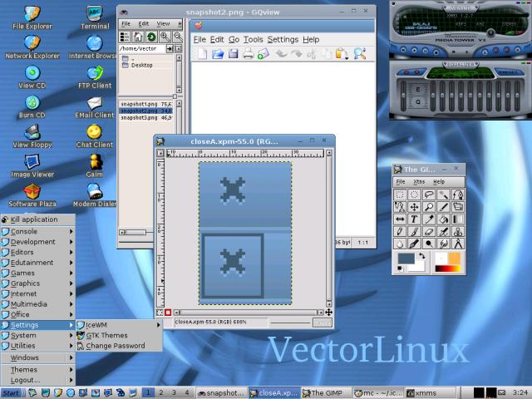Open the active gradient preview in GIMP

[x=448, y=268]
